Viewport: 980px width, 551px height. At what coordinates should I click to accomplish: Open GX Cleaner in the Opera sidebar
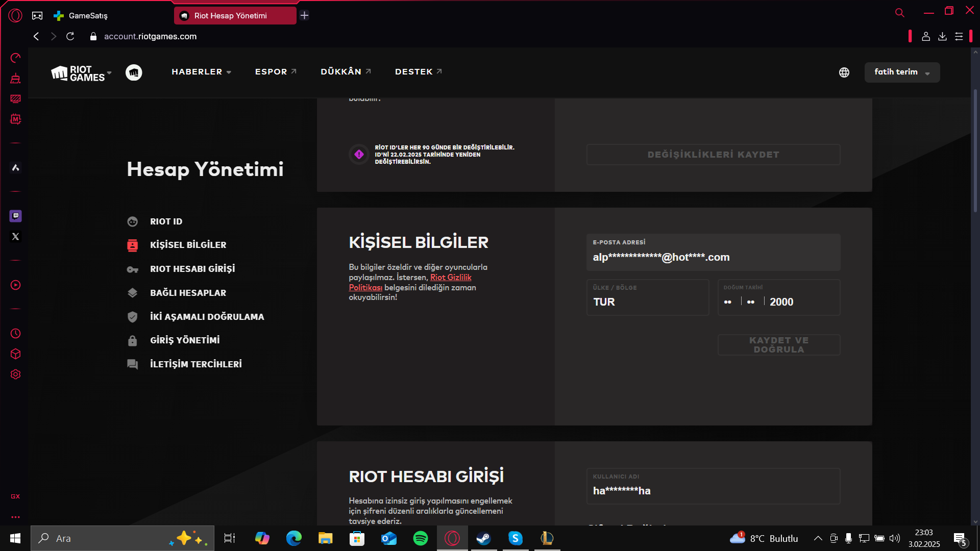[15, 78]
